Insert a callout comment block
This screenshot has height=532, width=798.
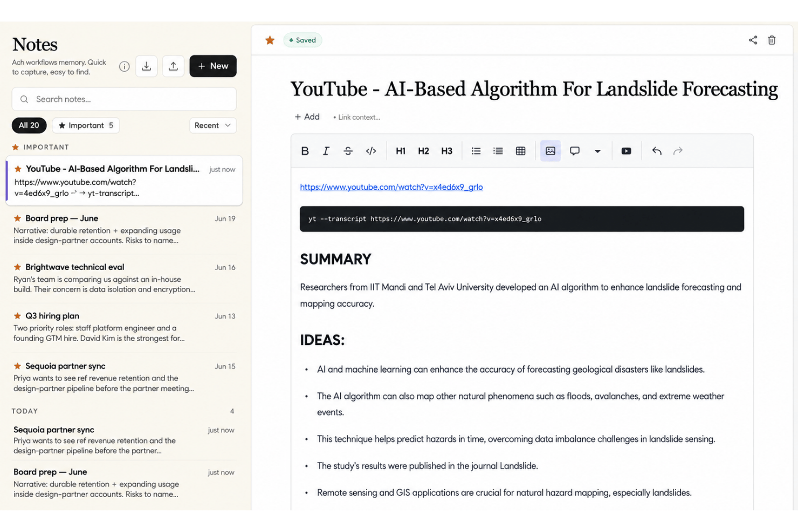click(x=575, y=151)
